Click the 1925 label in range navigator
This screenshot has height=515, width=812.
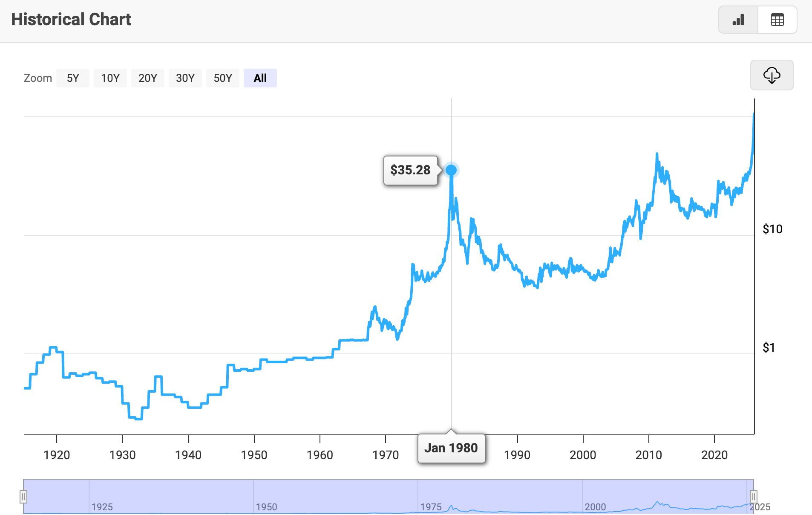pos(102,507)
